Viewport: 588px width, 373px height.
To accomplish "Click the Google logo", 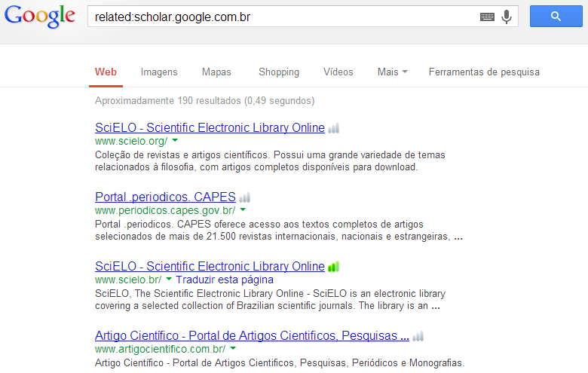I will (x=40, y=16).
